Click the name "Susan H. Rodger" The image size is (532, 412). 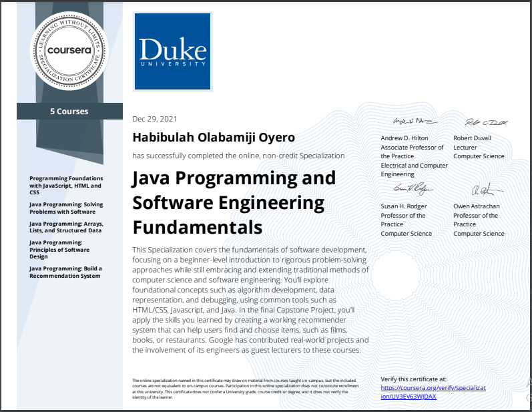[404, 206]
